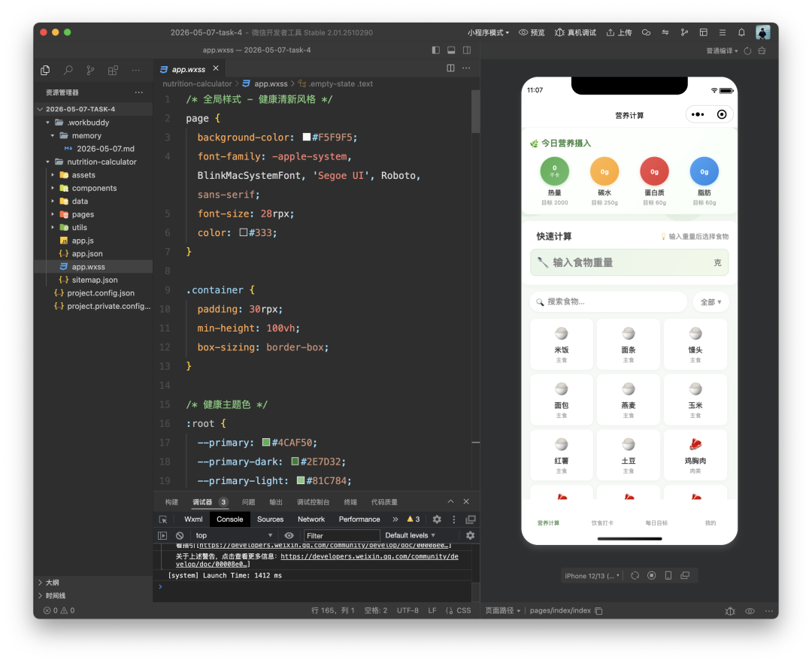This screenshot has width=812, height=663.
Task: Click the simulator record stop icon
Action: point(652,576)
